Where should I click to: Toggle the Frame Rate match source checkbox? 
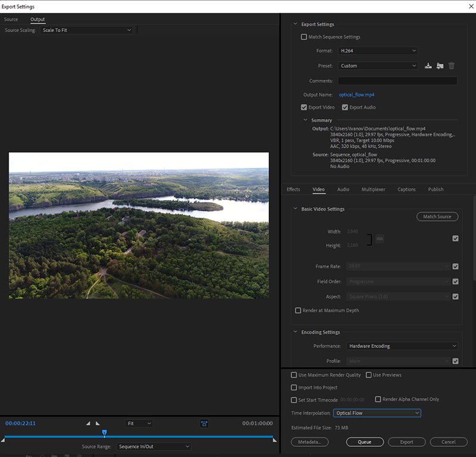coord(455,267)
